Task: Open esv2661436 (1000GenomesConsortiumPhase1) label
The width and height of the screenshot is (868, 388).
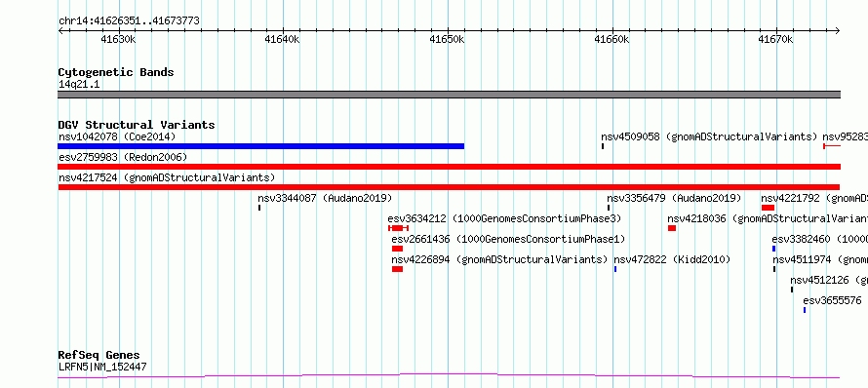Action: point(507,239)
